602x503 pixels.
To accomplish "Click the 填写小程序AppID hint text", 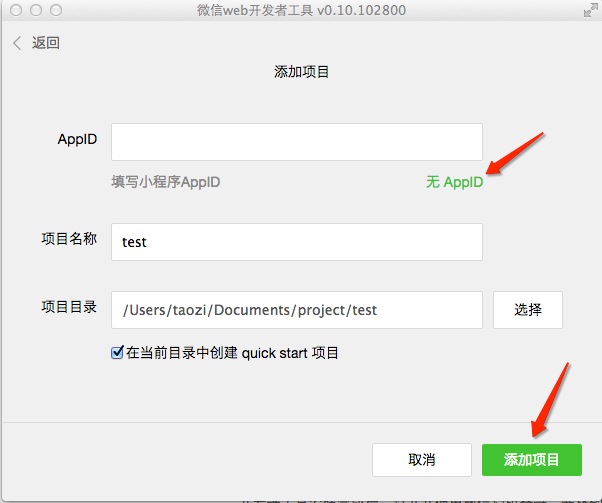I will point(166,182).
